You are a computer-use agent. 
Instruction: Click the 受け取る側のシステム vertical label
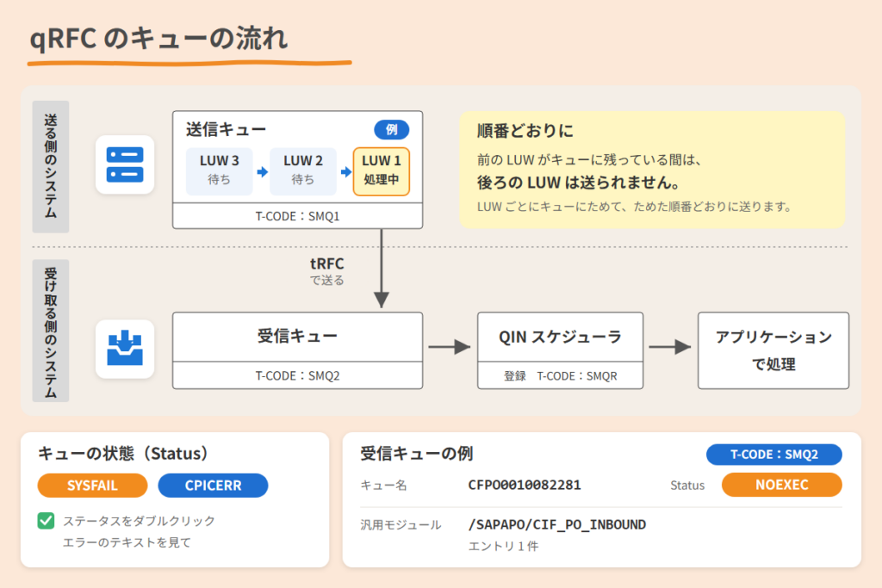pyautogui.click(x=51, y=331)
